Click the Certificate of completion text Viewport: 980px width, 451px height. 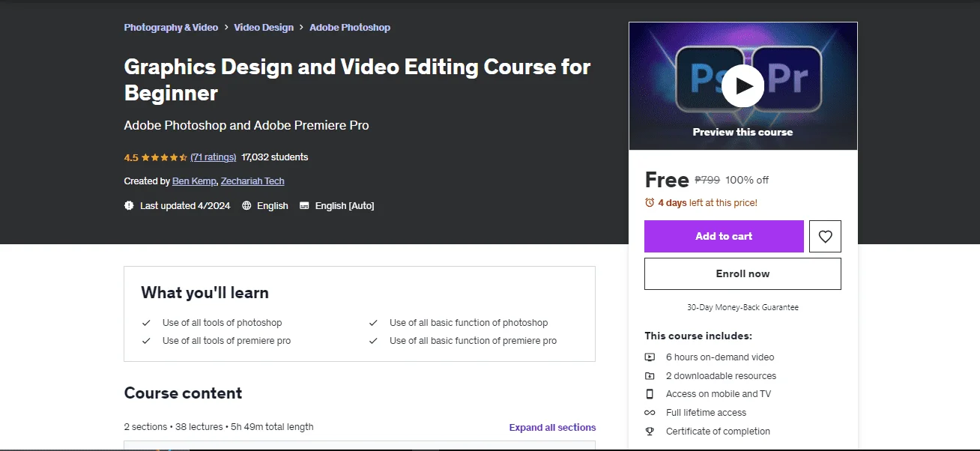[718, 432]
